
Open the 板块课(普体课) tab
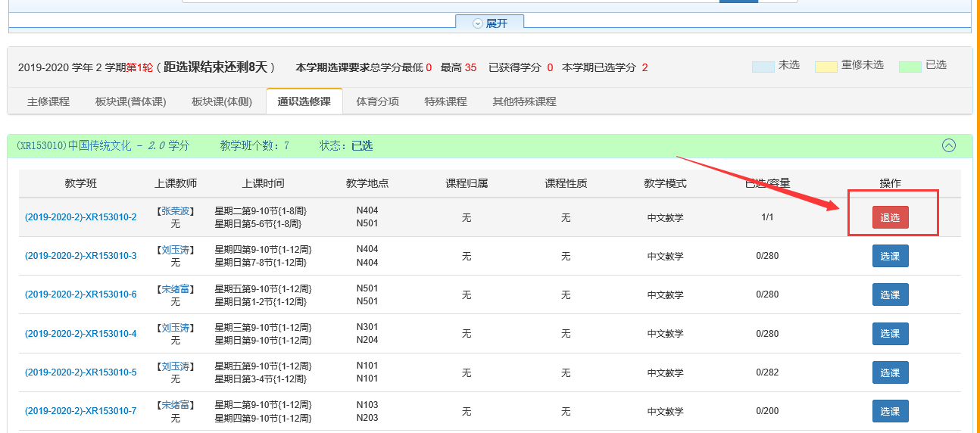[130, 101]
